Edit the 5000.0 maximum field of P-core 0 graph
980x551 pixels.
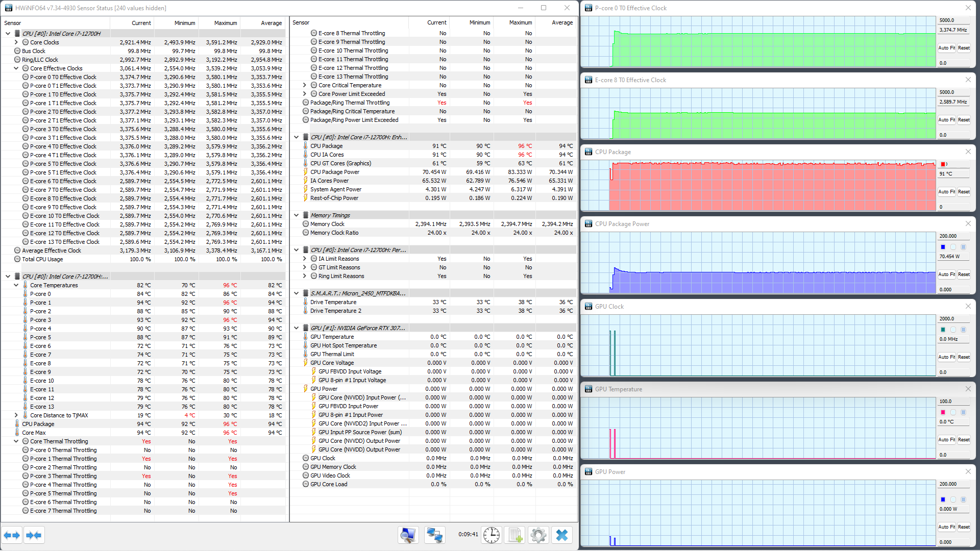pos(953,20)
